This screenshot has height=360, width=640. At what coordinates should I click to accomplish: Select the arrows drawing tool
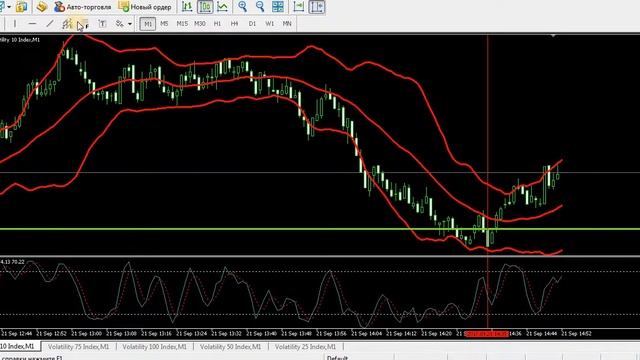pyautogui.click(x=119, y=24)
